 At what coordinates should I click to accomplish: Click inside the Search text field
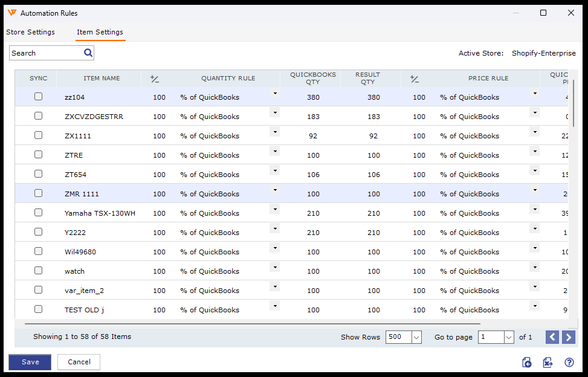pyautogui.click(x=45, y=53)
